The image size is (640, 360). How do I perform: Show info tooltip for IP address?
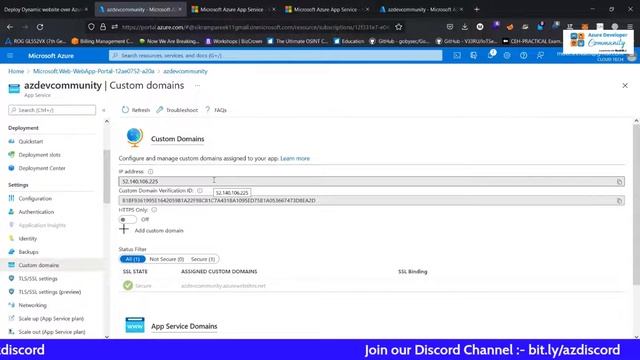(x=150, y=172)
